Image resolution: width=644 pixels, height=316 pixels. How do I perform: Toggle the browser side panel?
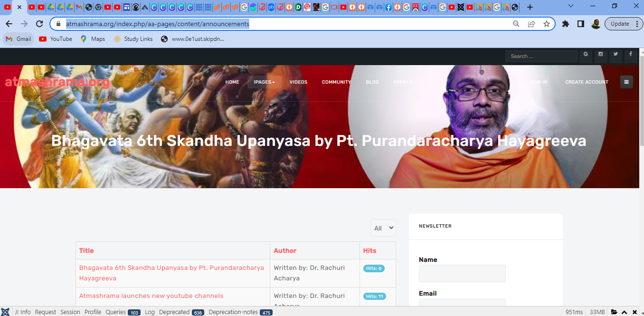pos(580,24)
